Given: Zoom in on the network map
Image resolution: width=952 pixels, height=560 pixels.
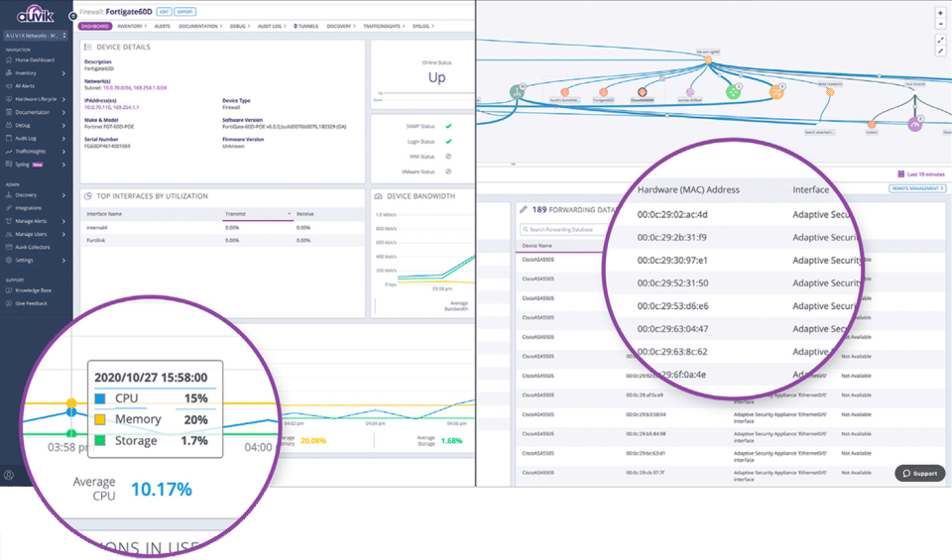Looking at the screenshot, I should coord(940,13).
